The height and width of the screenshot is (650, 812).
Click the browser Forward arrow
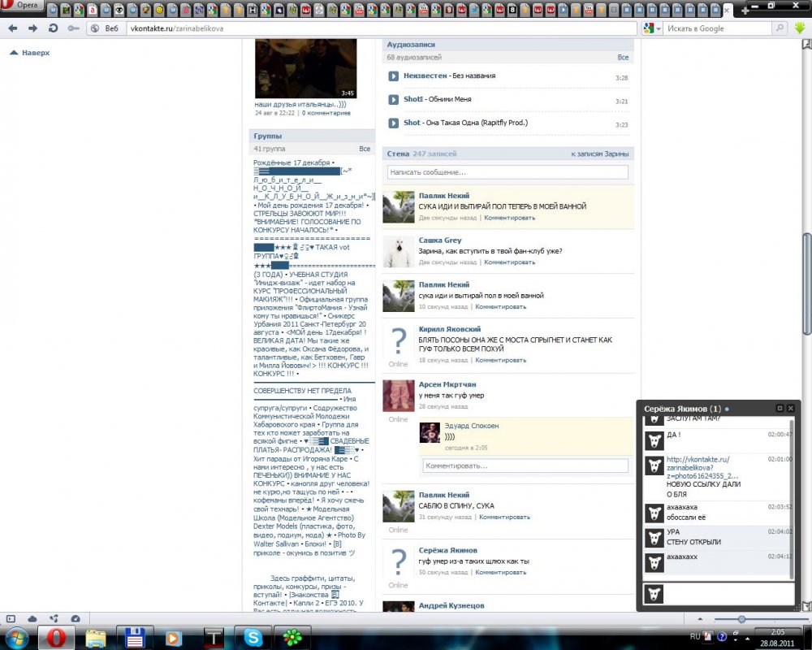point(32,28)
